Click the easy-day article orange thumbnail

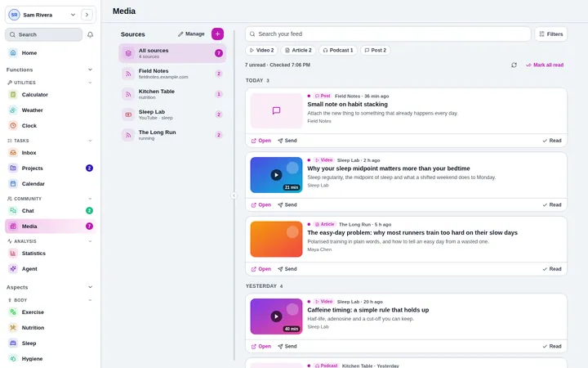(x=276, y=239)
